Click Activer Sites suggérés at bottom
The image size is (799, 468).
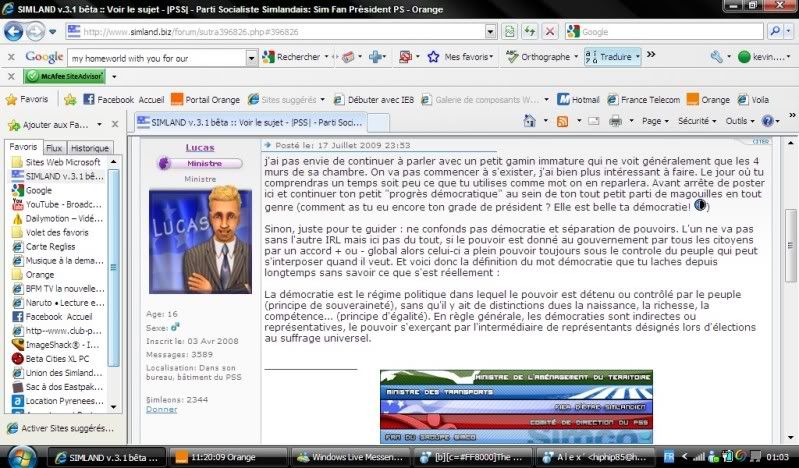[61, 428]
